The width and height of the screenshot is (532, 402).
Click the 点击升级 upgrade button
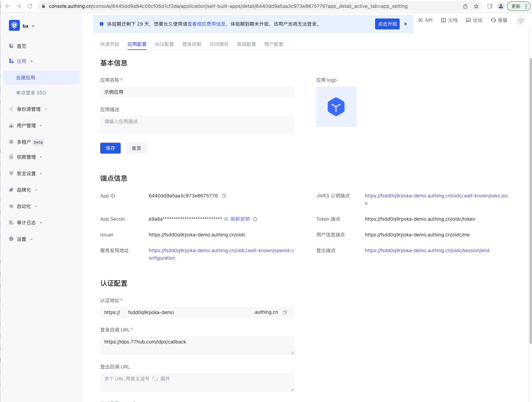pos(387,24)
